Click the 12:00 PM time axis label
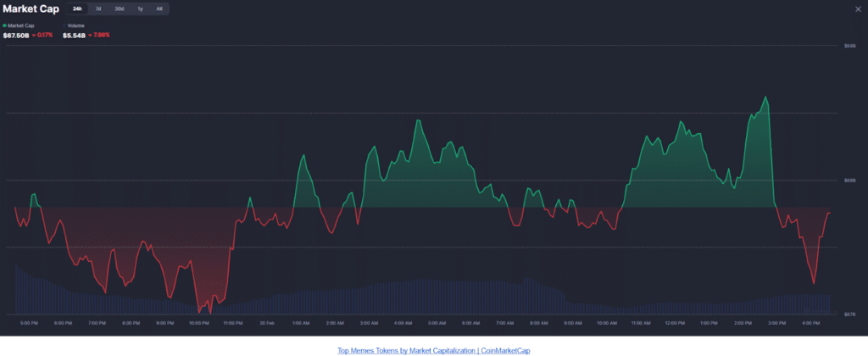Image resolution: width=868 pixels, height=356 pixels. coord(676,323)
